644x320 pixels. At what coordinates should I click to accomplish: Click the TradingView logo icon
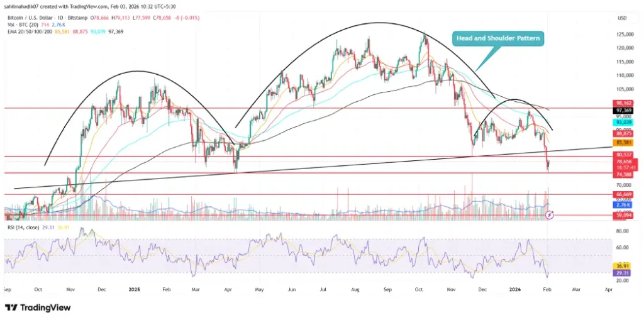click(x=11, y=307)
